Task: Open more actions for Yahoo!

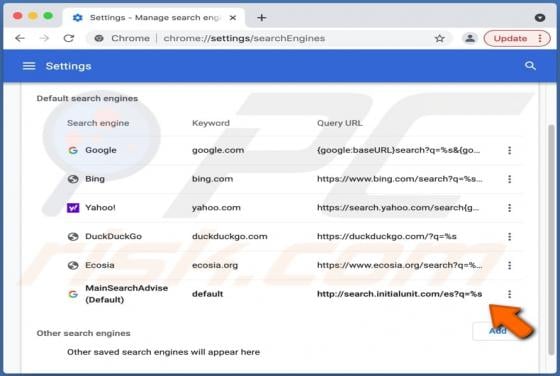Action: 510,208
